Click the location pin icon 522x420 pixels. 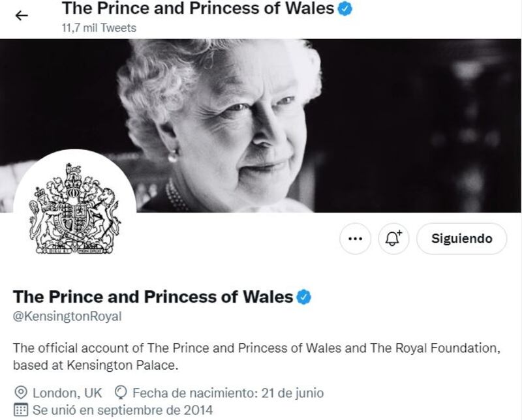coord(21,393)
